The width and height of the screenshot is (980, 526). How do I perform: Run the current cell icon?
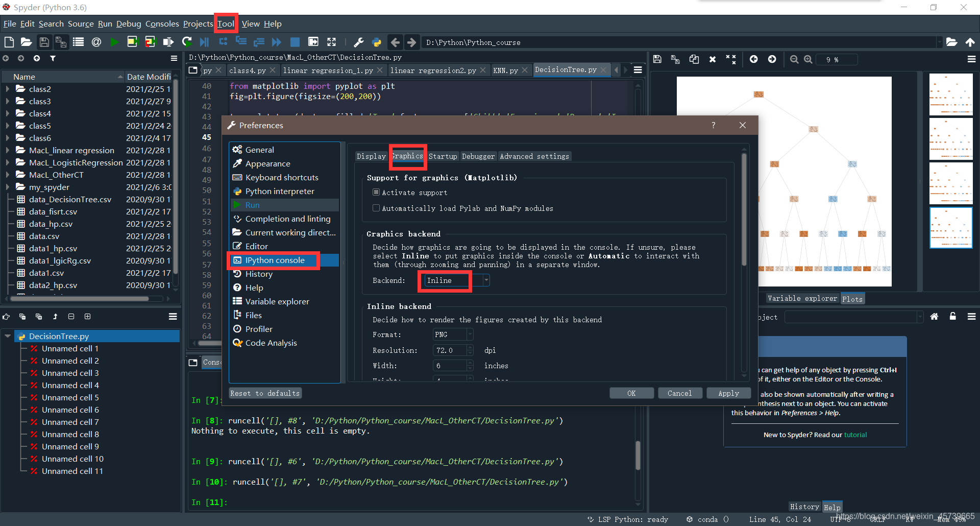pos(132,42)
